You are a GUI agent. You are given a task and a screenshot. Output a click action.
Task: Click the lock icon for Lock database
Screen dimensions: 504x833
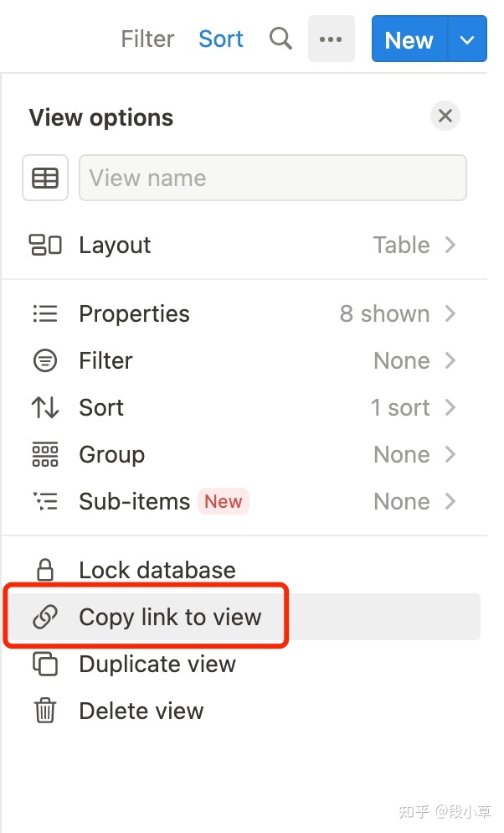point(45,570)
